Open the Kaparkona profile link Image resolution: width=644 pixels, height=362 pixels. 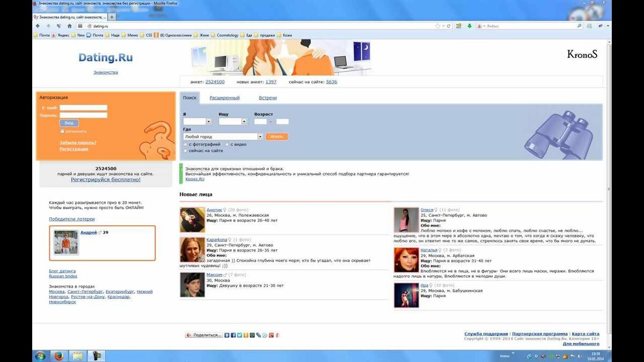coord(217,240)
